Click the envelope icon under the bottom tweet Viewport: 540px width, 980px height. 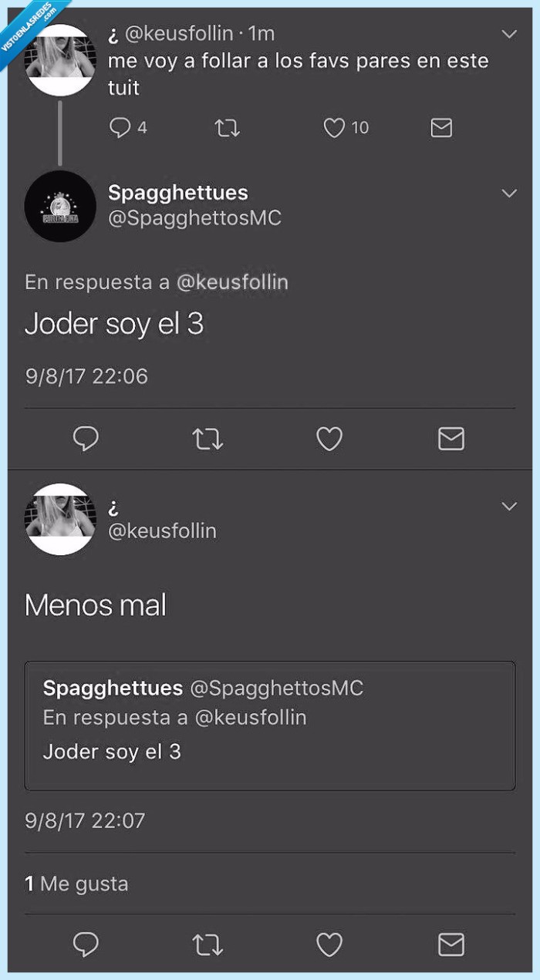click(451, 943)
